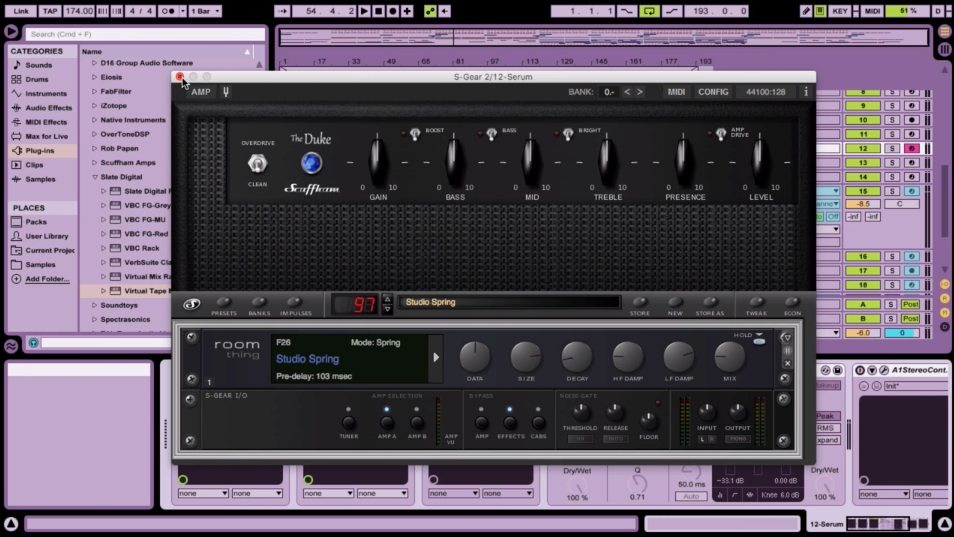The image size is (954, 537).
Task: Expand the Spectrasonics folder
Action: click(94, 319)
